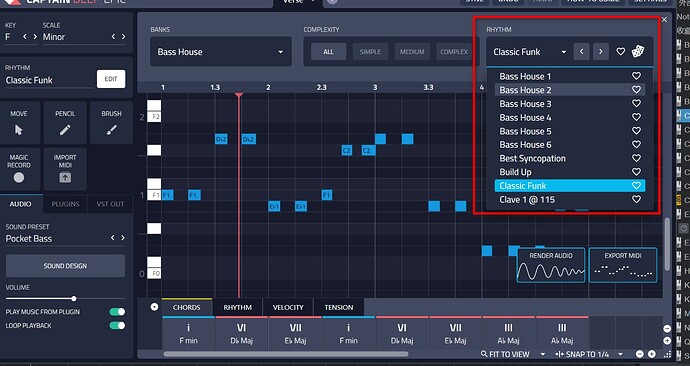This screenshot has height=366, width=690.
Task: Click EXPORT MIDI
Action: (x=623, y=265)
